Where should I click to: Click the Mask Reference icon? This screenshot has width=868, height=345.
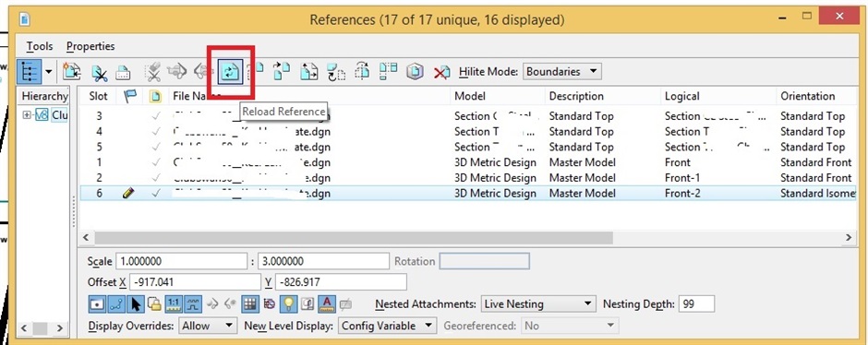123,73
